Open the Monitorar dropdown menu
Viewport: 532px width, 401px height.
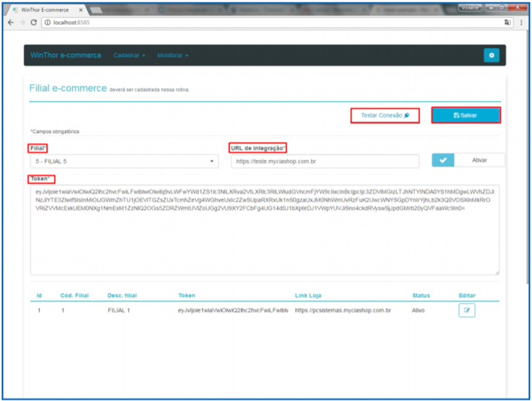pos(173,55)
